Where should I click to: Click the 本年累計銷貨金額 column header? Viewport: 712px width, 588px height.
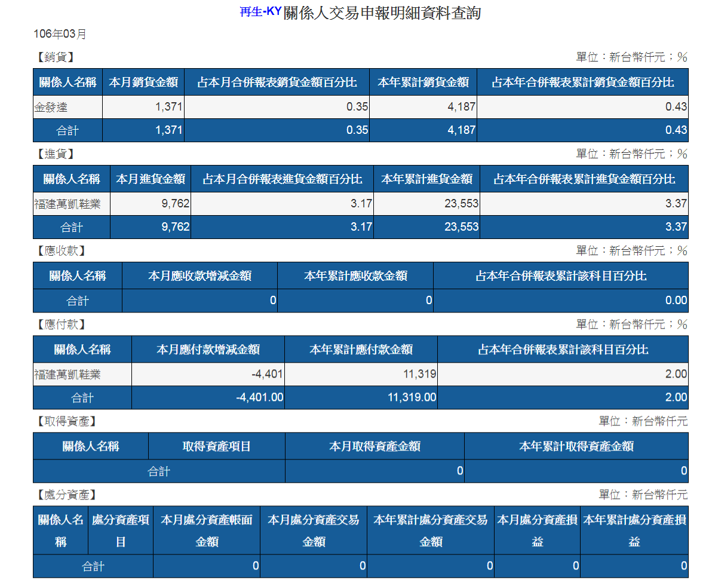tap(423, 82)
